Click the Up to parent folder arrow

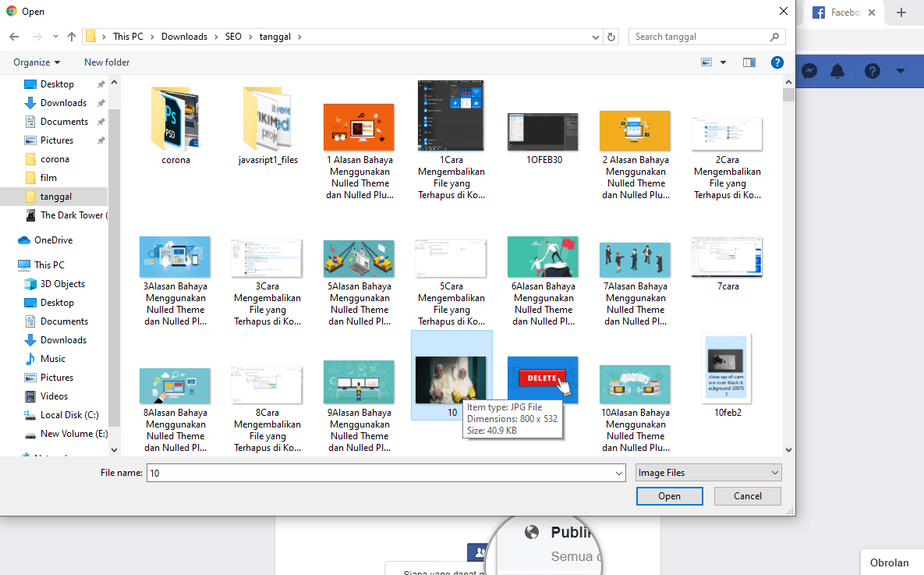[72, 37]
